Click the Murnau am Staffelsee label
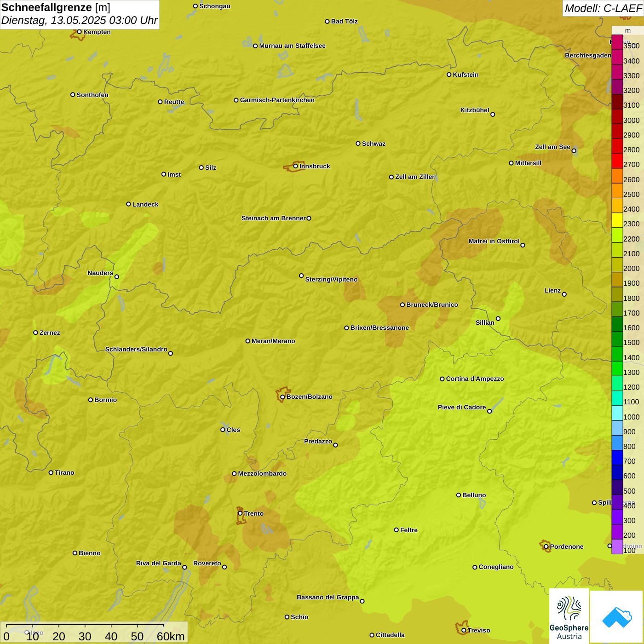This screenshot has width=644, height=644. click(x=292, y=46)
